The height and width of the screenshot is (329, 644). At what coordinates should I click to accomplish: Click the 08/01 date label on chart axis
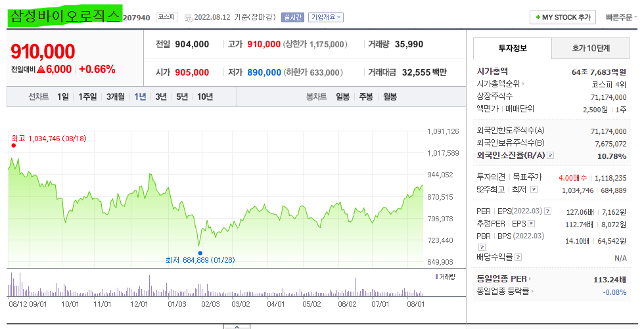point(415,304)
